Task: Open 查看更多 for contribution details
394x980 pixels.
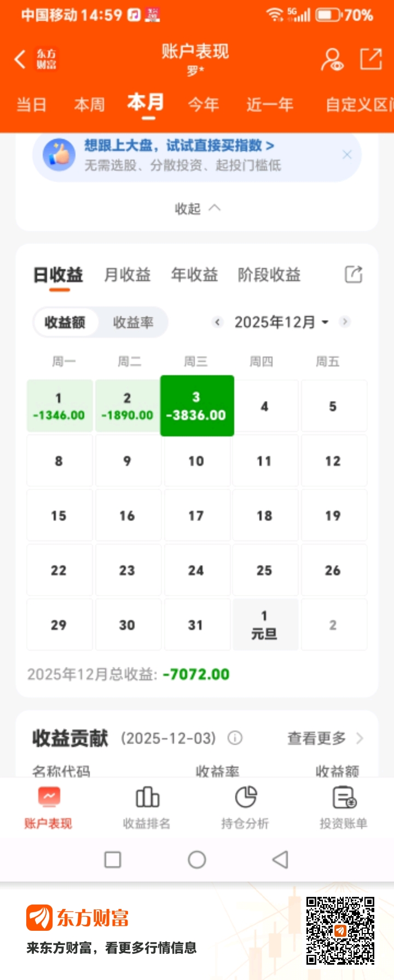Action: point(325,738)
